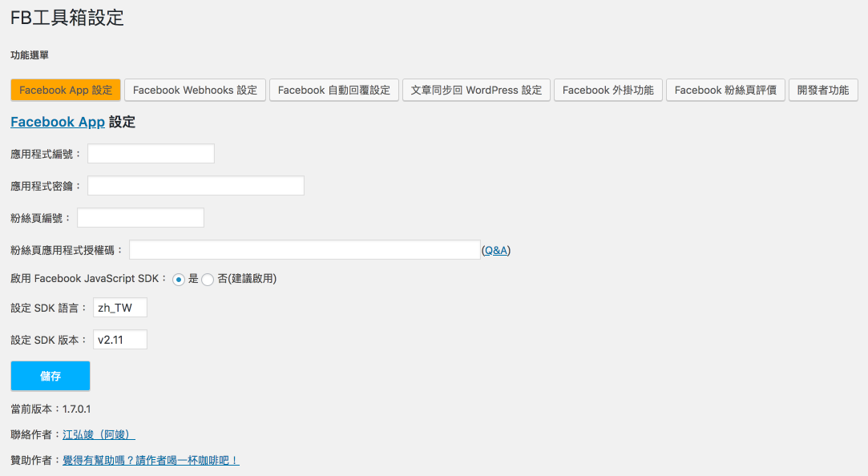Open the Facebook App 設定 tab

[x=66, y=91]
